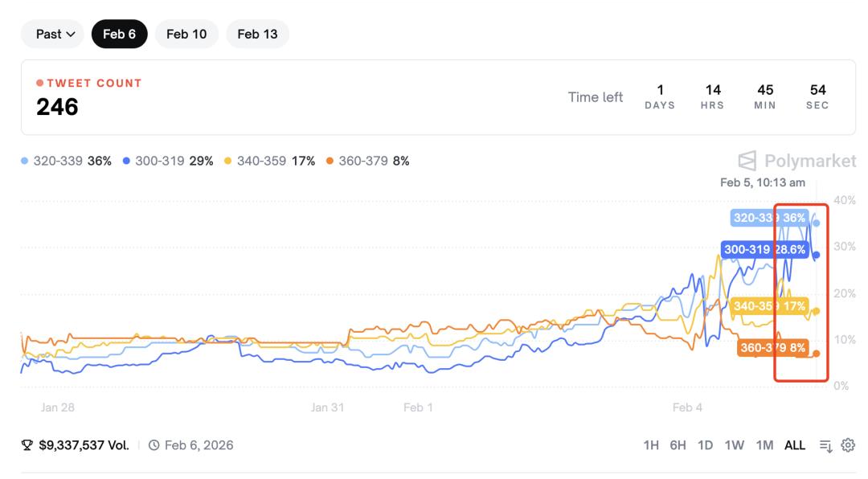
Task: Click the chart sort/filter lines icon
Action: [825, 445]
